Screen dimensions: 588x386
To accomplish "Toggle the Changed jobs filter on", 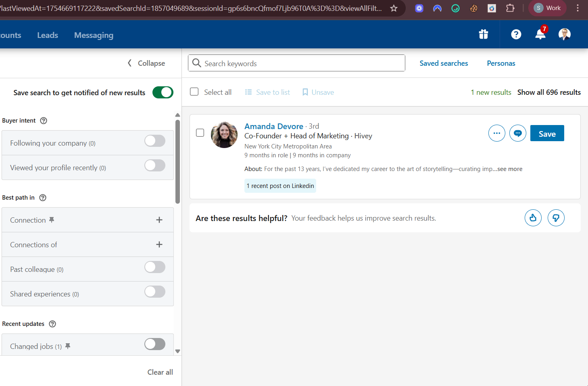I will 155,344.
